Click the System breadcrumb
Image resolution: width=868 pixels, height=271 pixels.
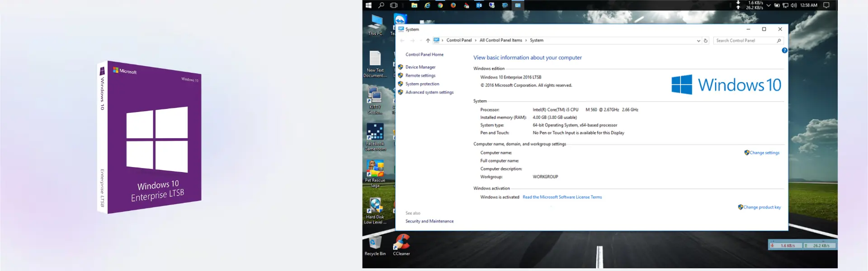[x=537, y=40]
